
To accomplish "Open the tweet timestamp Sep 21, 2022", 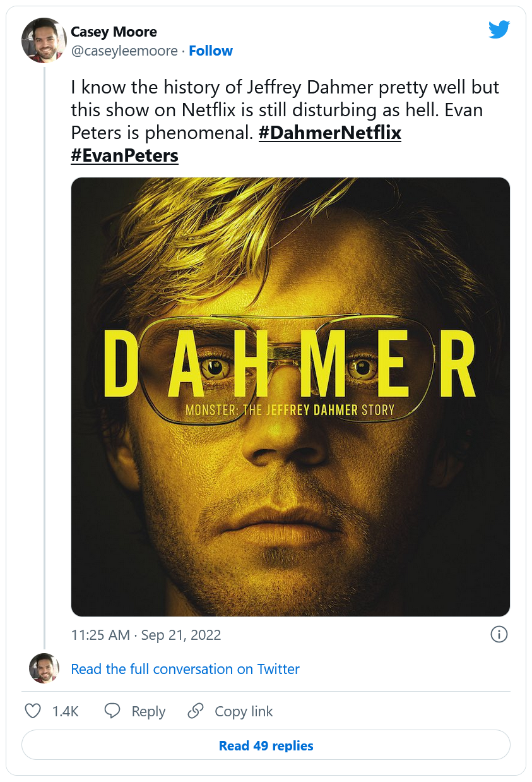I will pyautogui.click(x=146, y=635).
